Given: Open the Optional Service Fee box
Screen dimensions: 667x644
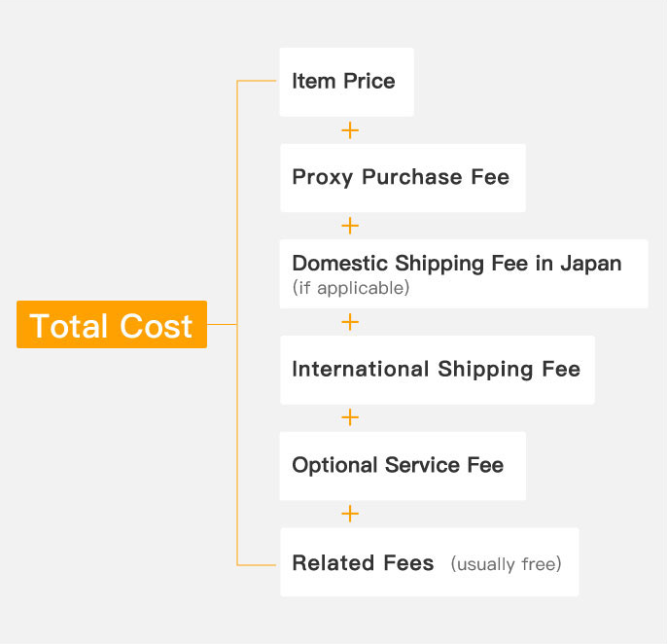Looking at the screenshot, I should tap(402, 466).
